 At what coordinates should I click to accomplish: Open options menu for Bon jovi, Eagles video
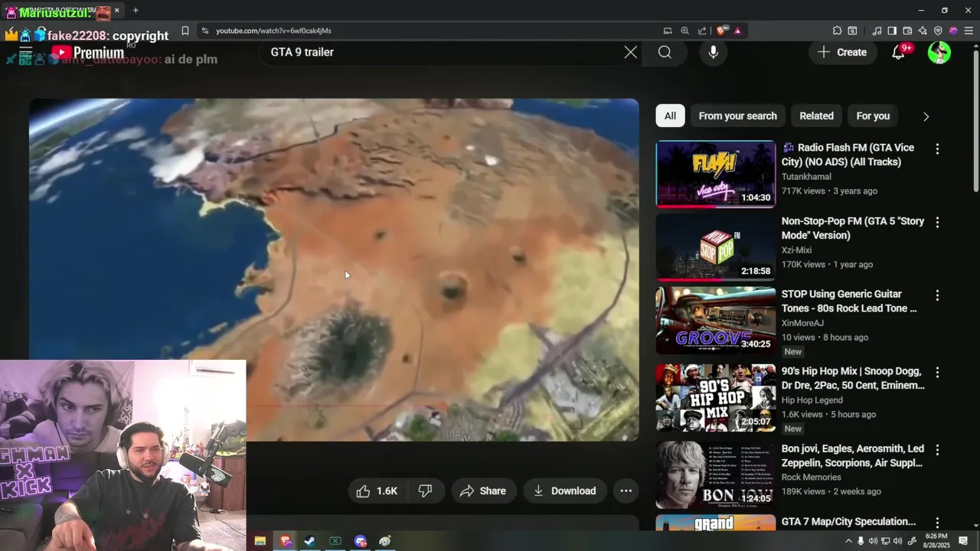[x=937, y=450]
